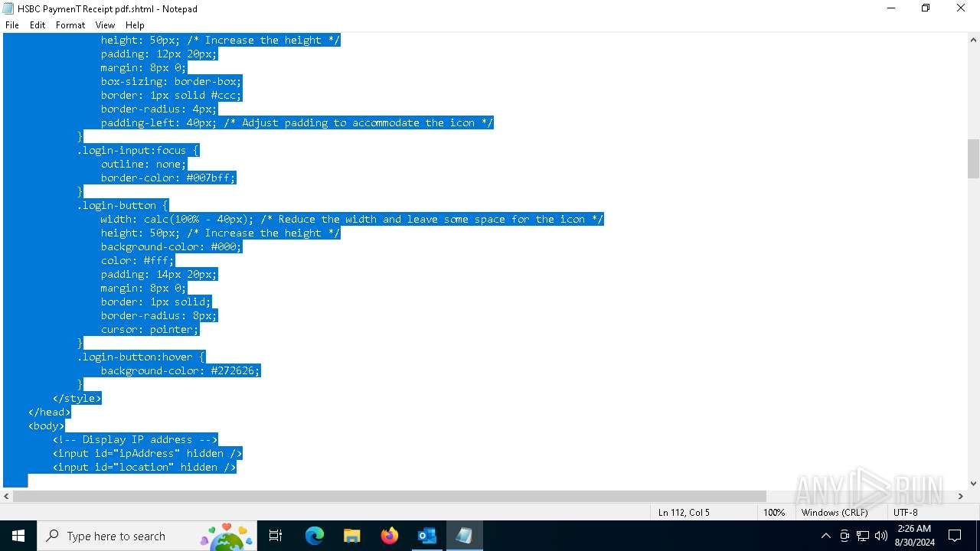Click the meet-now camera tray icon
This screenshot has width=980, height=551.
[x=844, y=536]
